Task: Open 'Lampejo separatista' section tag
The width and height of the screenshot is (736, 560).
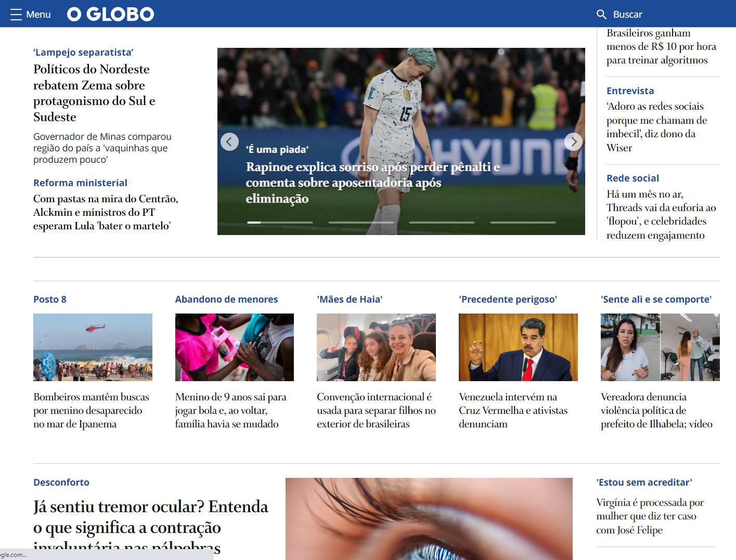Action: tap(83, 52)
